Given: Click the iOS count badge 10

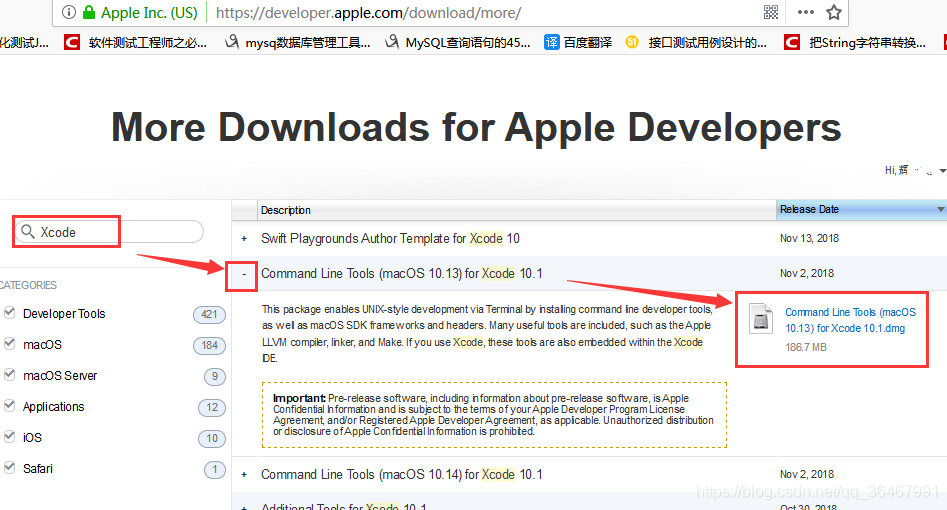Looking at the screenshot, I should point(212,438).
